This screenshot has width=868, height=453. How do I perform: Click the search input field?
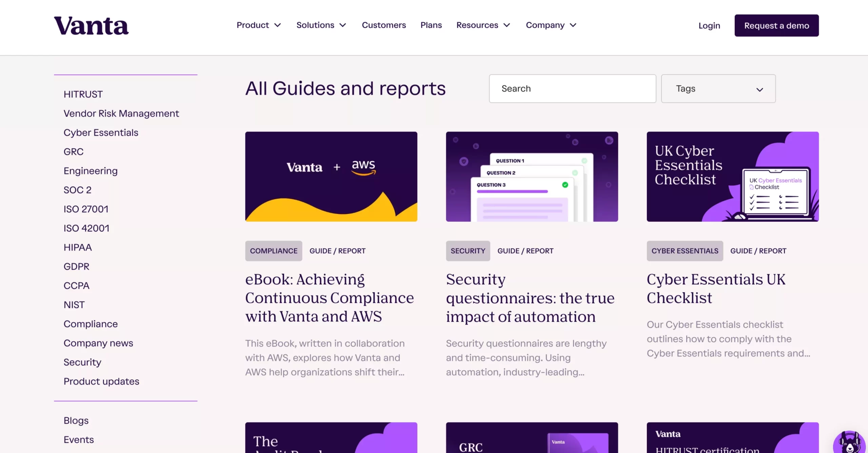(572, 88)
